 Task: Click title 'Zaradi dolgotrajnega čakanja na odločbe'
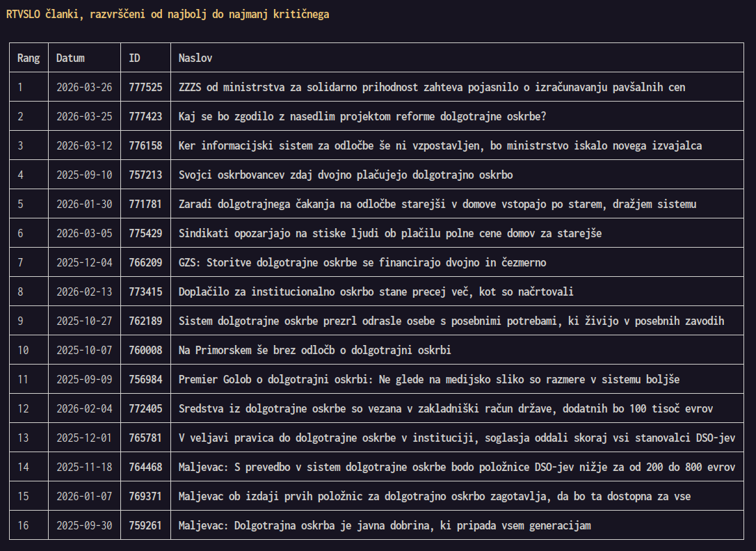tap(288, 204)
